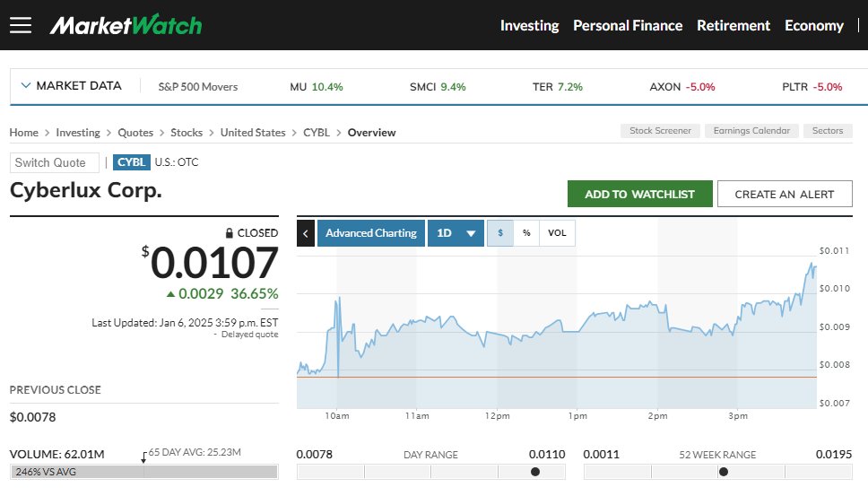Expand the Market Data chevron
Viewport: 868px width, 496px height.
pyautogui.click(x=25, y=86)
